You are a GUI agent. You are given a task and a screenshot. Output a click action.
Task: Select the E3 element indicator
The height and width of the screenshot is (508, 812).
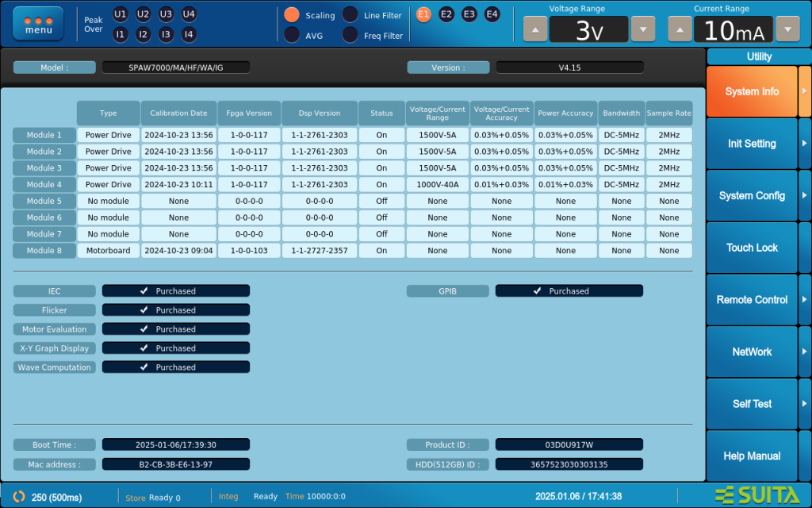pos(469,14)
